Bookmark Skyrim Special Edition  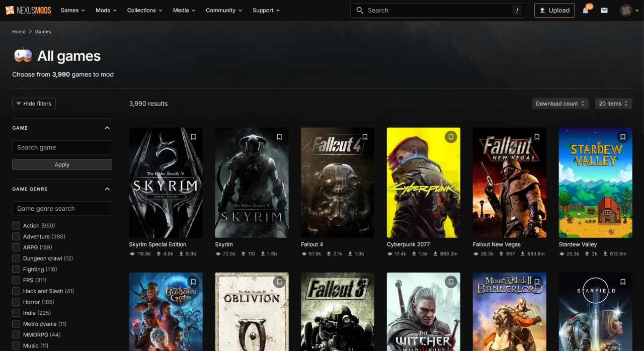coord(193,137)
